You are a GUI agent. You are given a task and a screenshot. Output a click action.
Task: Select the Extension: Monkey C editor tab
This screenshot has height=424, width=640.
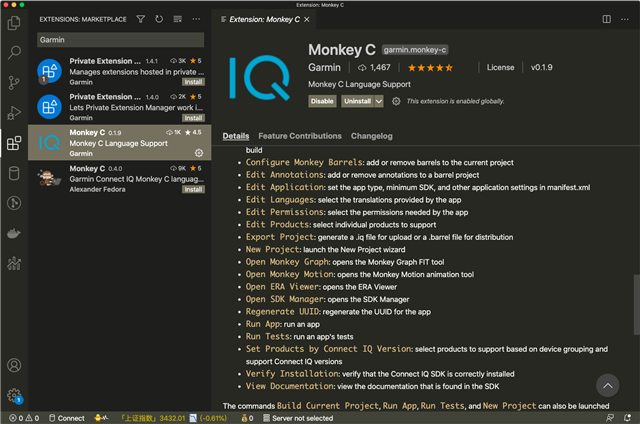coord(264,20)
